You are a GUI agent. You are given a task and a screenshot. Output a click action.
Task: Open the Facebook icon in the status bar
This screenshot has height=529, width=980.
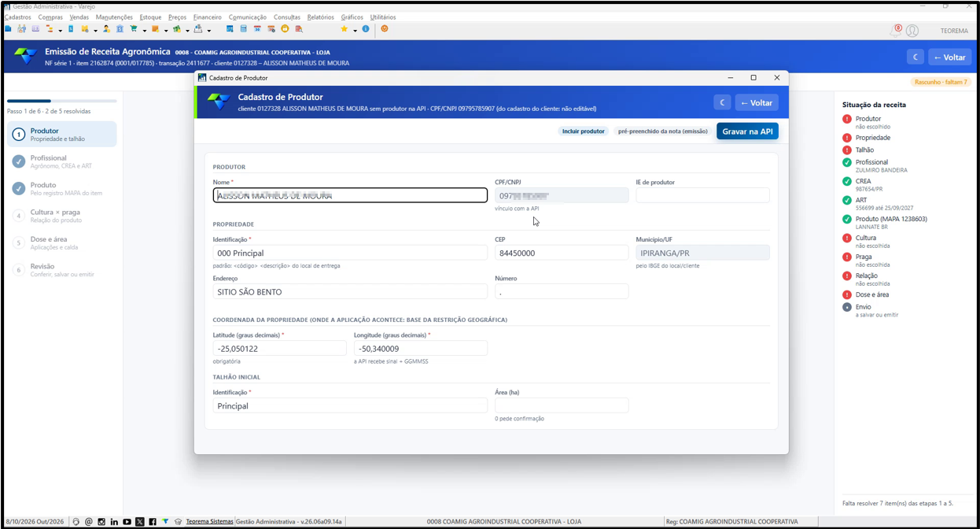click(x=153, y=522)
